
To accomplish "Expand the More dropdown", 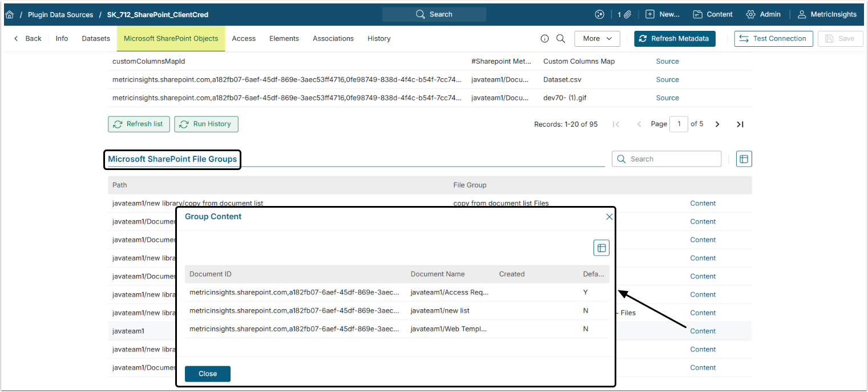I will 597,39.
